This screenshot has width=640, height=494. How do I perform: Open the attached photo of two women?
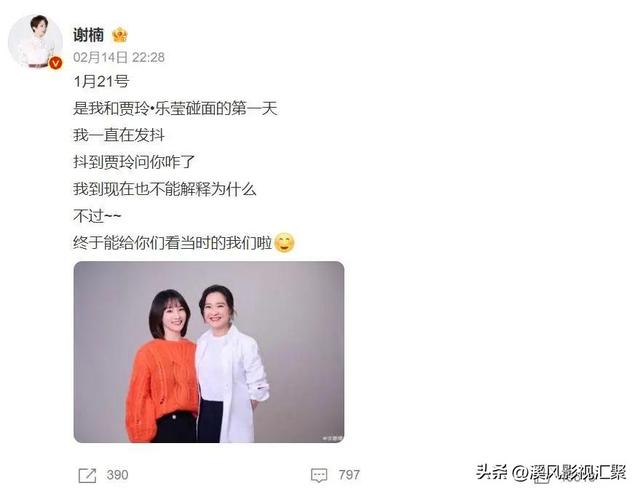tap(209, 352)
